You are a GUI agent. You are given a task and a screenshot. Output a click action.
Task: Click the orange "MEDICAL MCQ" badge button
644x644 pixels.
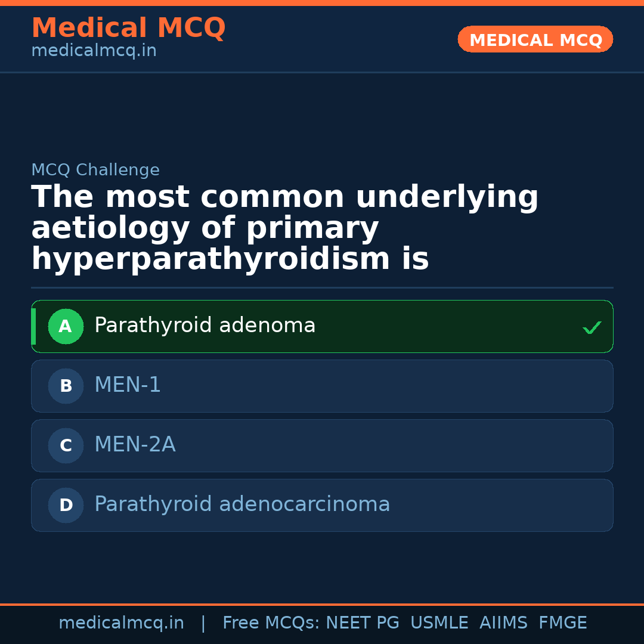(535, 39)
